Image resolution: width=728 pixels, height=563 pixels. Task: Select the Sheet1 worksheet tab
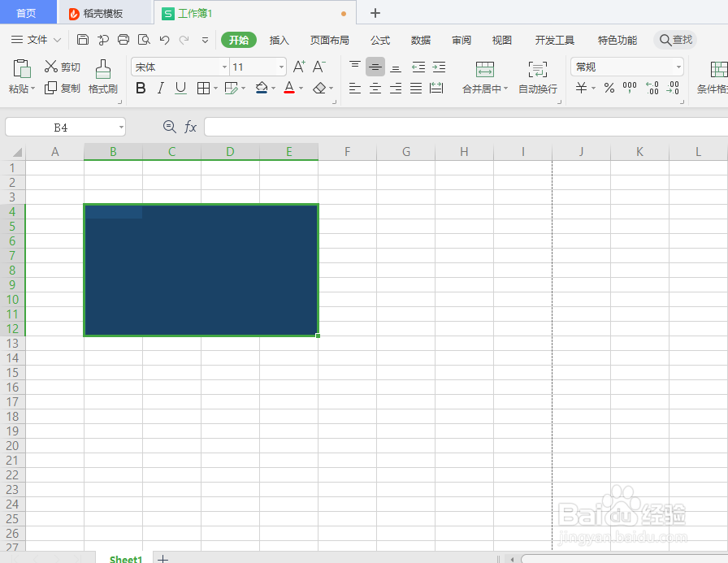tap(125, 558)
